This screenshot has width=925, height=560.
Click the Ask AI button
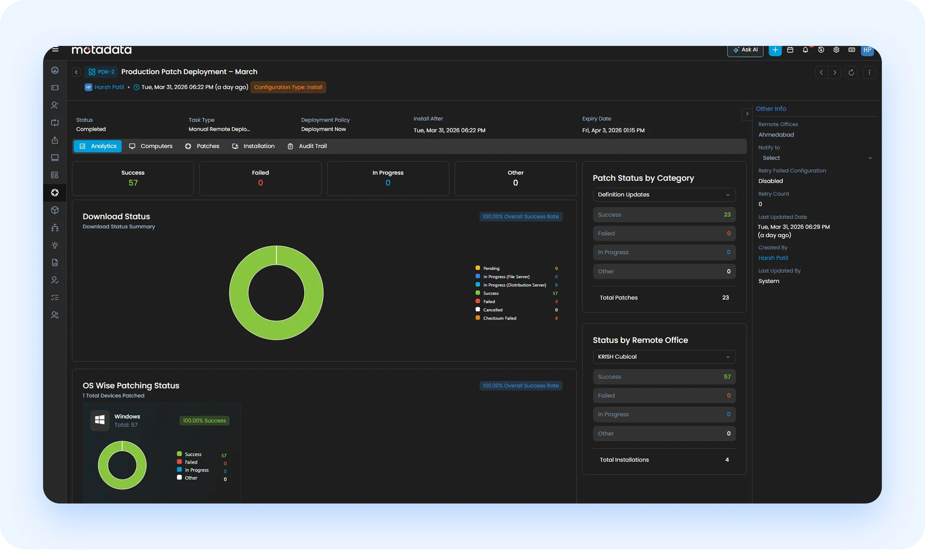(745, 50)
